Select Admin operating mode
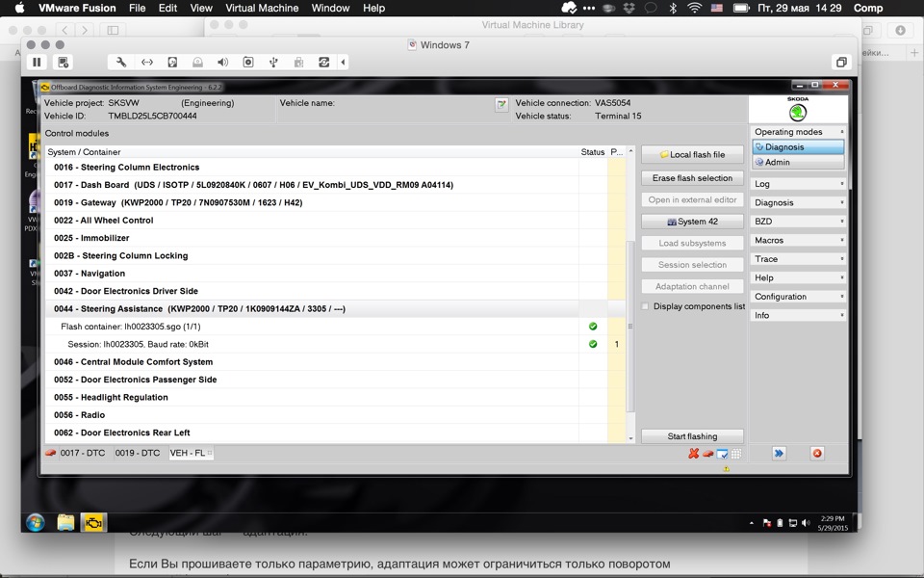 [798, 162]
